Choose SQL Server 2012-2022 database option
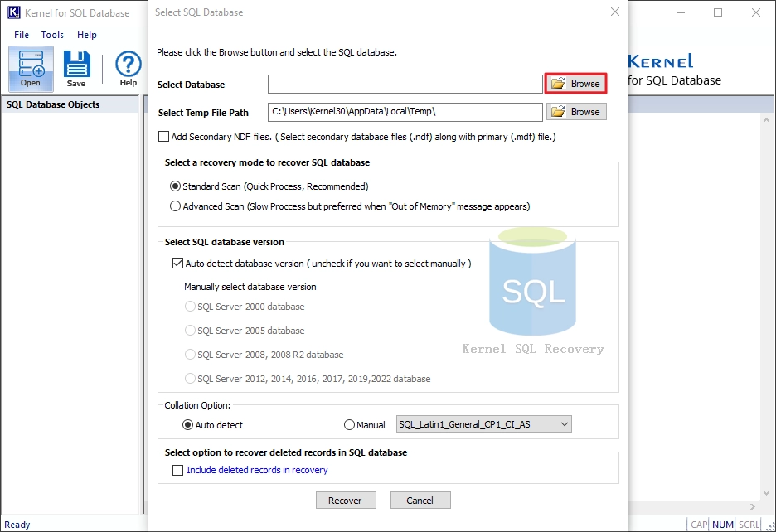This screenshot has width=776, height=532. (190, 379)
